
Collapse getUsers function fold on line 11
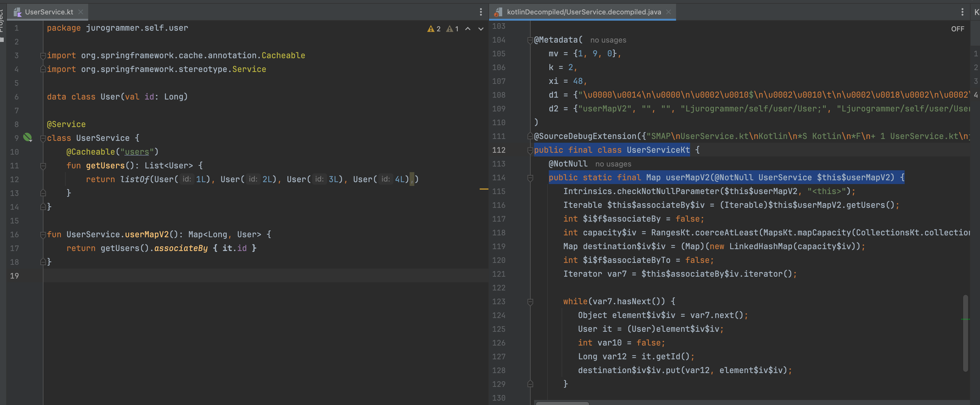click(x=43, y=166)
